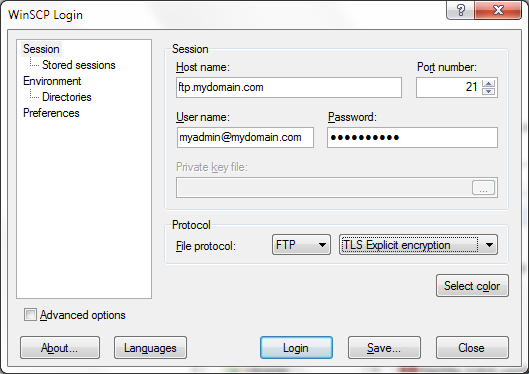Click the Select color button
This screenshot has width=529, height=374.
(x=472, y=286)
